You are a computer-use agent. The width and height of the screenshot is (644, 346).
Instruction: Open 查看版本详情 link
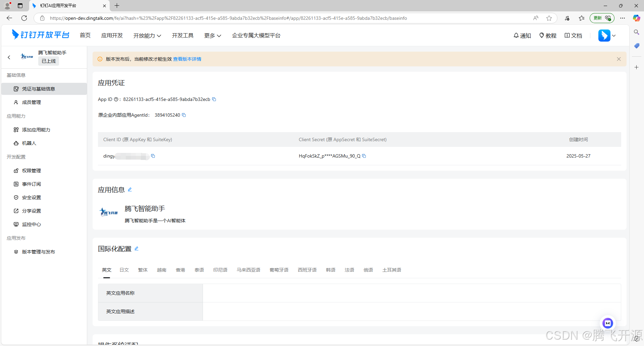tap(187, 59)
